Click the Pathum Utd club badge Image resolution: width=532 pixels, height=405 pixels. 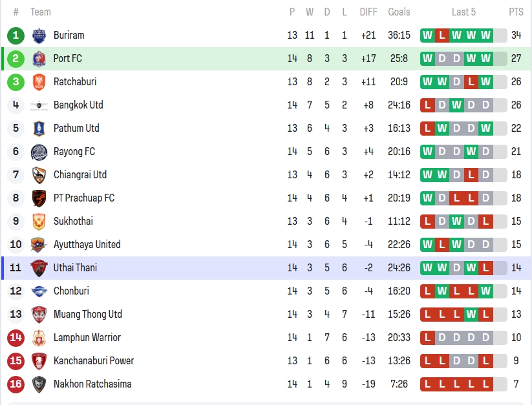pos(39,129)
